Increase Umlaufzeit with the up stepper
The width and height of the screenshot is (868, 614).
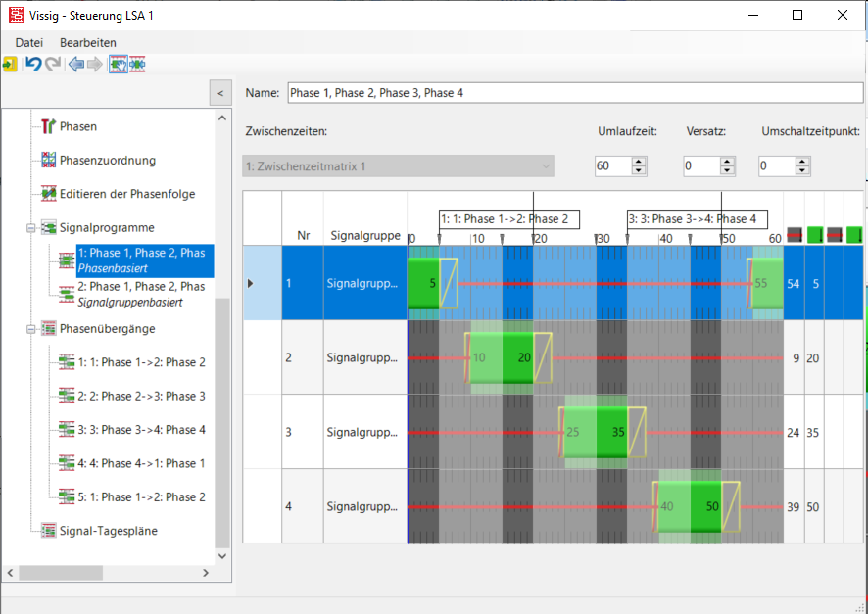pyautogui.click(x=639, y=162)
